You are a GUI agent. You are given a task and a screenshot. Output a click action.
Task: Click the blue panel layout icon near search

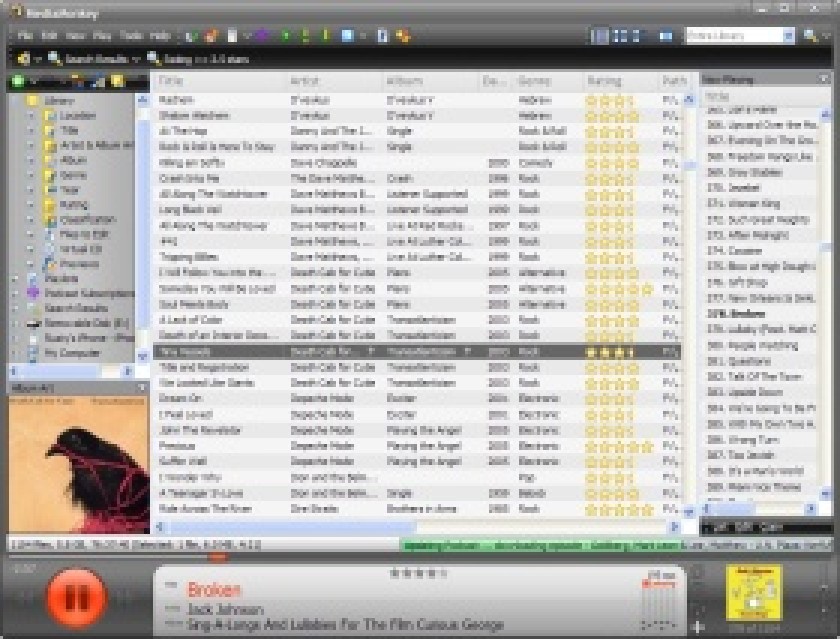(x=666, y=36)
